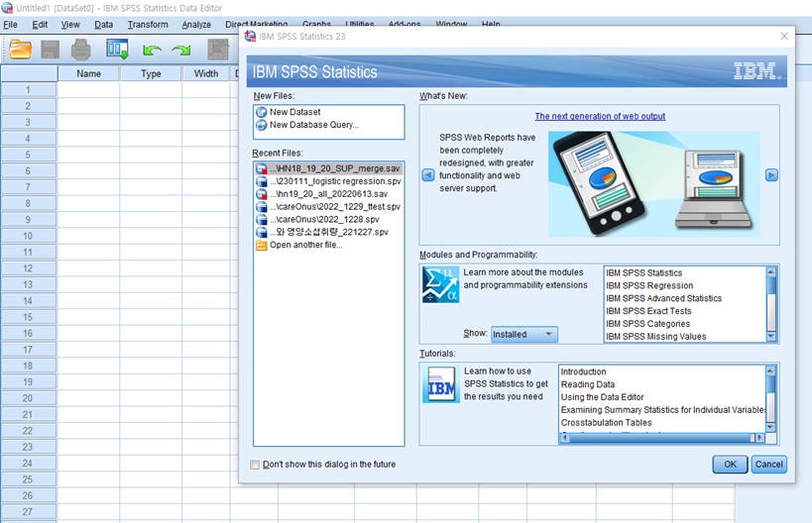Close the IBM SPSS Statistics 23 dialog
The image size is (812, 523).
tap(784, 37)
